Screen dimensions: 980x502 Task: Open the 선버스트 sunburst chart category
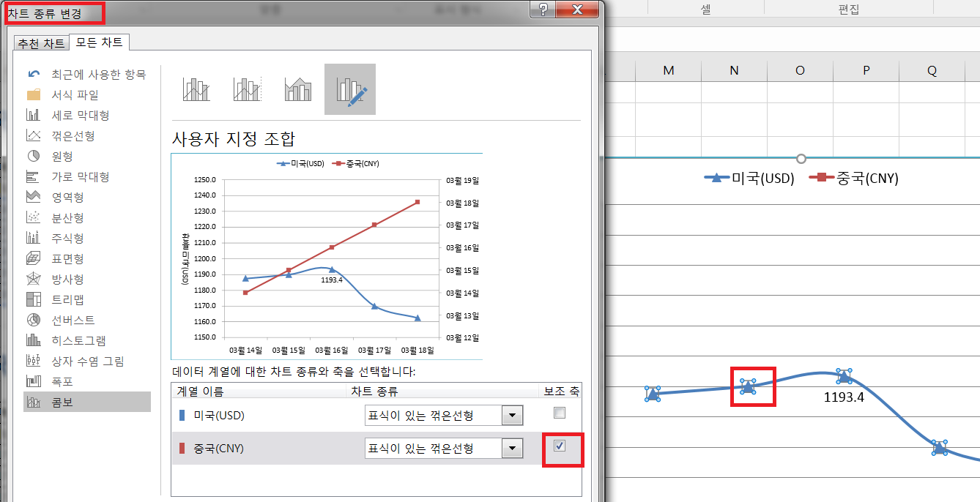(x=73, y=321)
